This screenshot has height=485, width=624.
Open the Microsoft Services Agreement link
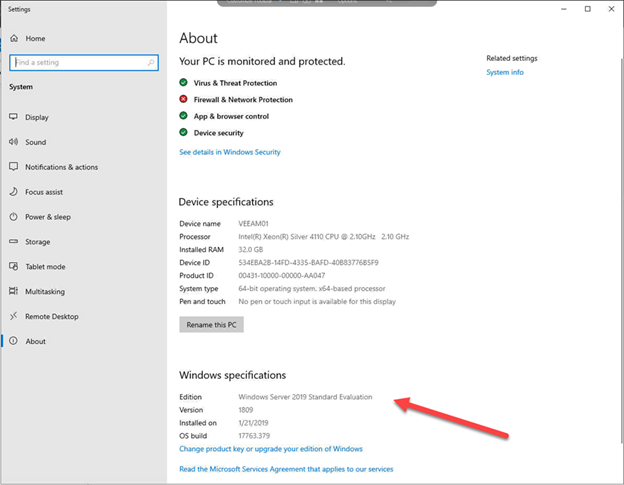(286, 469)
